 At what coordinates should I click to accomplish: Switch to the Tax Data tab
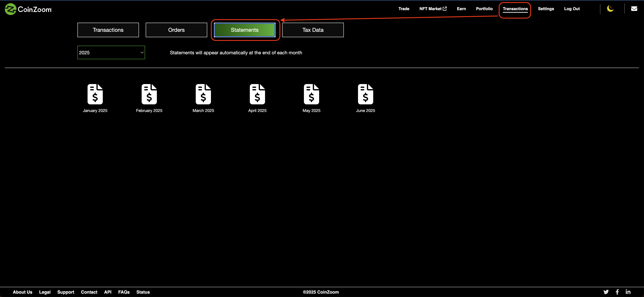click(x=313, y=30)
